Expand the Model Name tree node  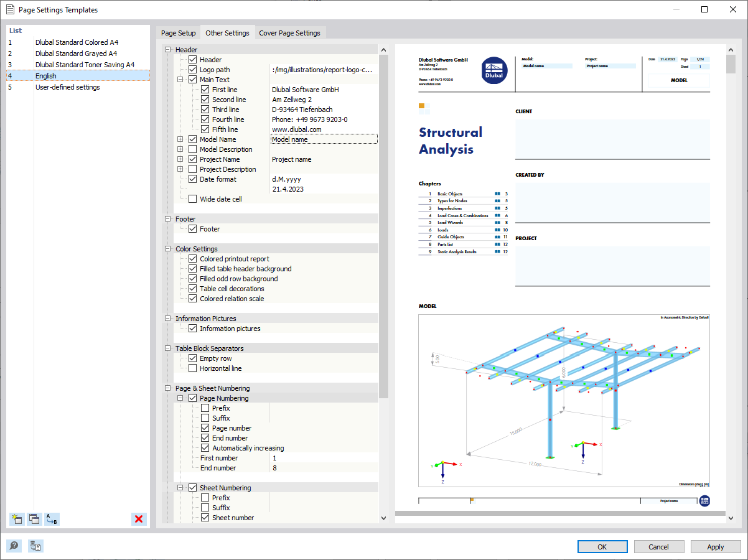(180, 139)
